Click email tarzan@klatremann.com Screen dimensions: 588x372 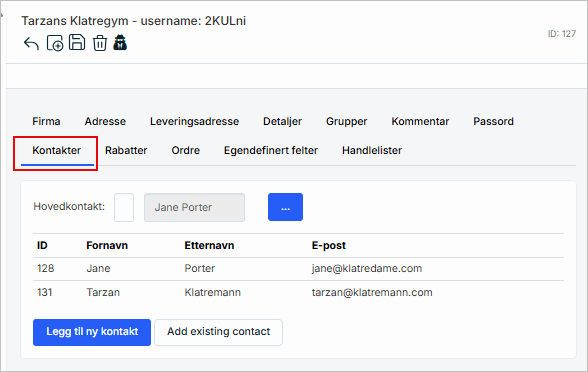click(372, 292)
